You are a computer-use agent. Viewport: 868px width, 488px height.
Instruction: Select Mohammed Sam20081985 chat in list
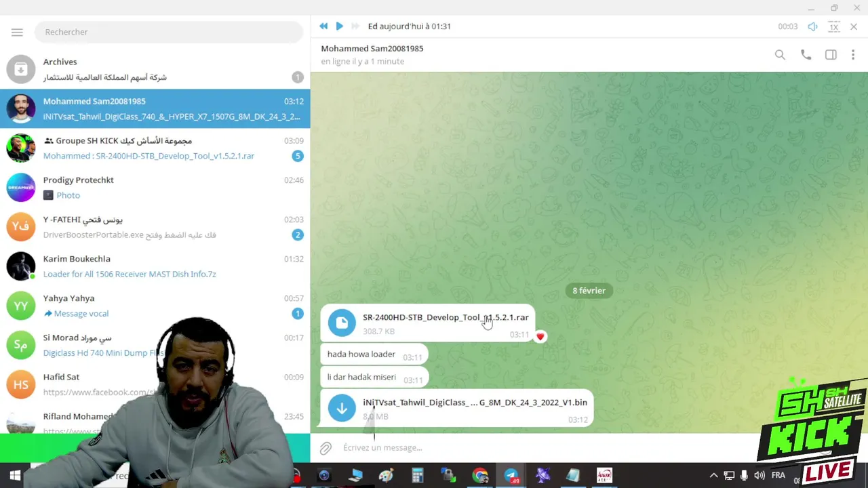coord(155,108)
